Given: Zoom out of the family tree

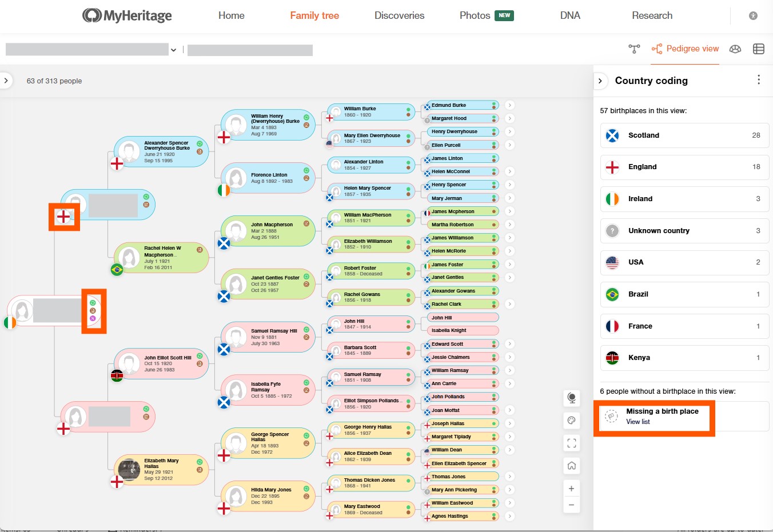Looking at the screenshot, I should point(571,505).
